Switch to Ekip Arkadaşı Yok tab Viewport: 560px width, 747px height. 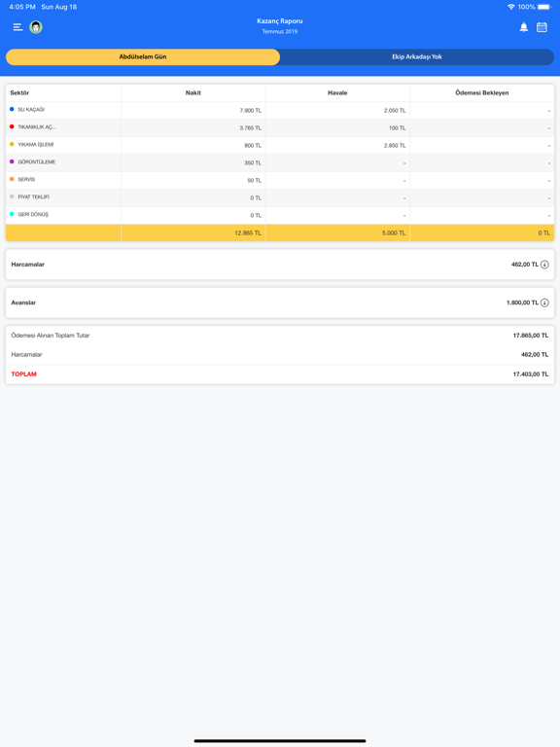click(417, 56)
